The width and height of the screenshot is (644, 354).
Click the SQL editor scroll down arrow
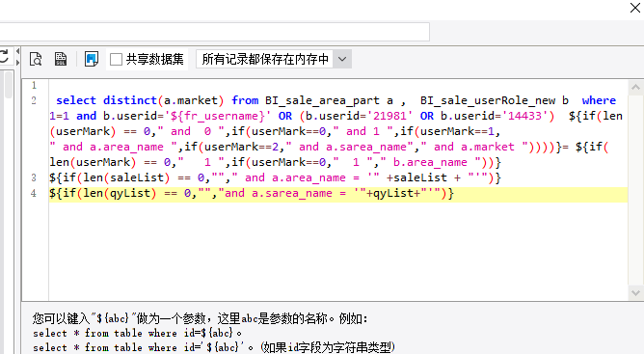point(635,292)
